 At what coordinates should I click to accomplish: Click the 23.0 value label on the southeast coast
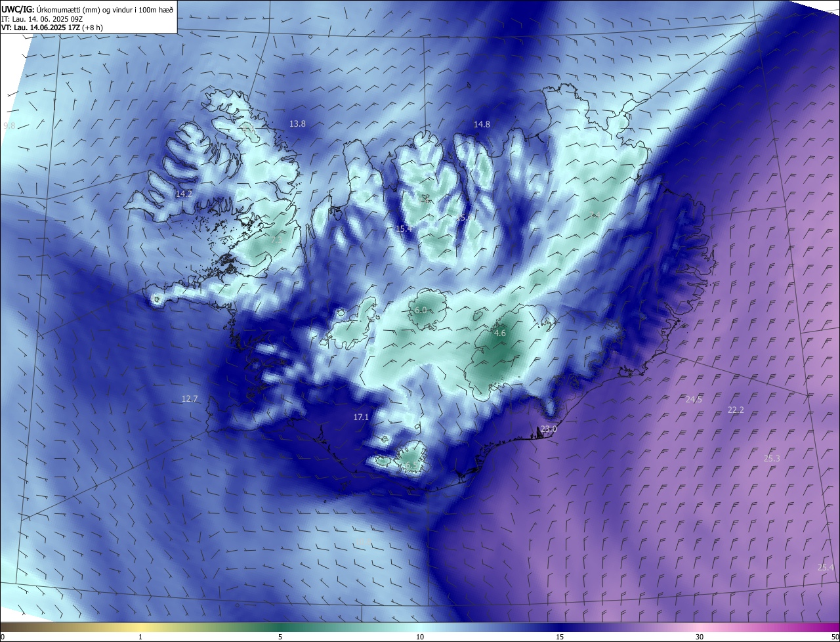(x=549, y=429)
